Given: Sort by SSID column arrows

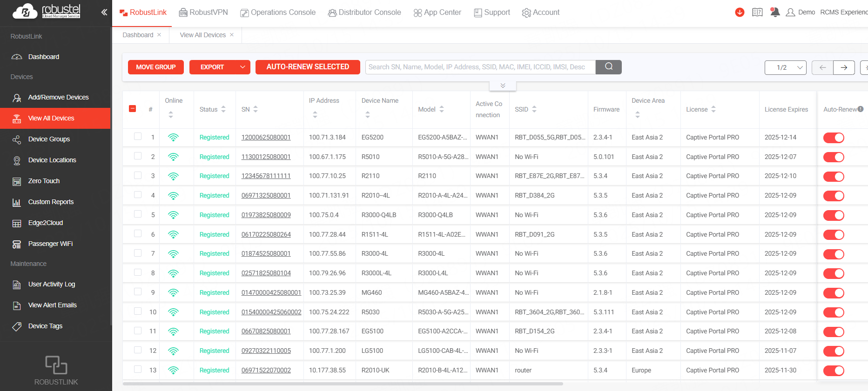Looking at the screenshot, I should (534, 109).
